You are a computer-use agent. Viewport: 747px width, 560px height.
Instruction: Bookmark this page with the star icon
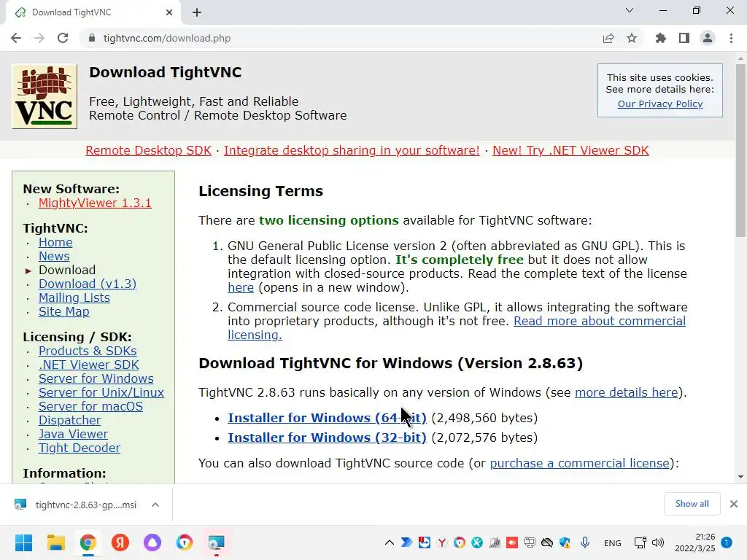(x=632, y=38)
